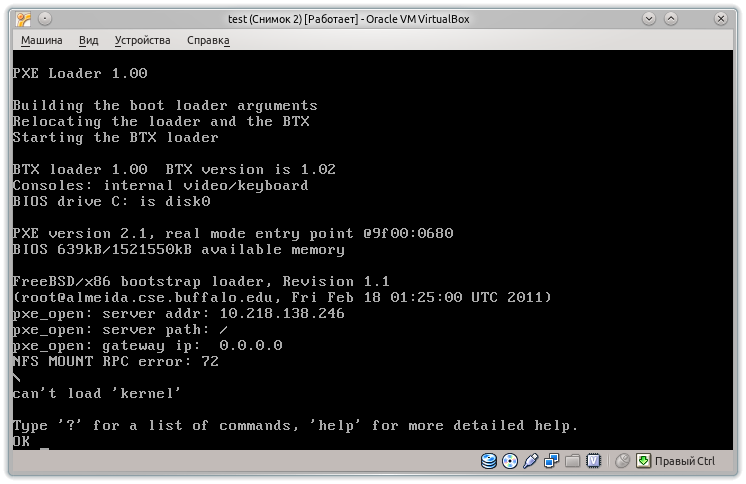
Task: Click the "PXE Loader 1.00" line
Action: (80, 73)
